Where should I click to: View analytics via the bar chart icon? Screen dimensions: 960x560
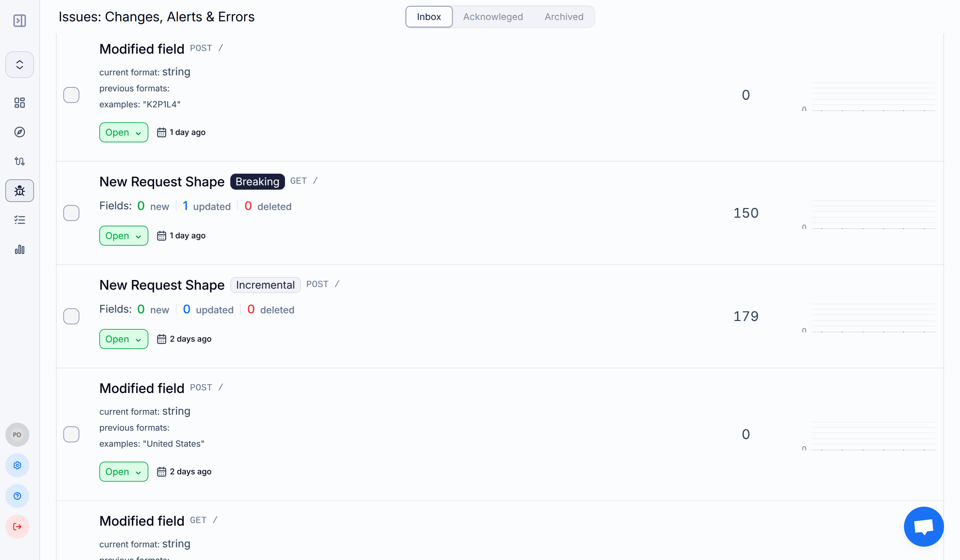(19, 250)
